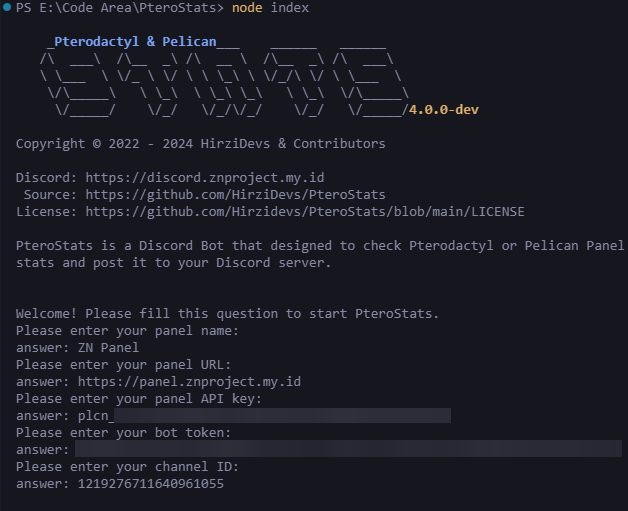Click 'Please enter your channel ID' prompt
628x511 pixels.
127,466
